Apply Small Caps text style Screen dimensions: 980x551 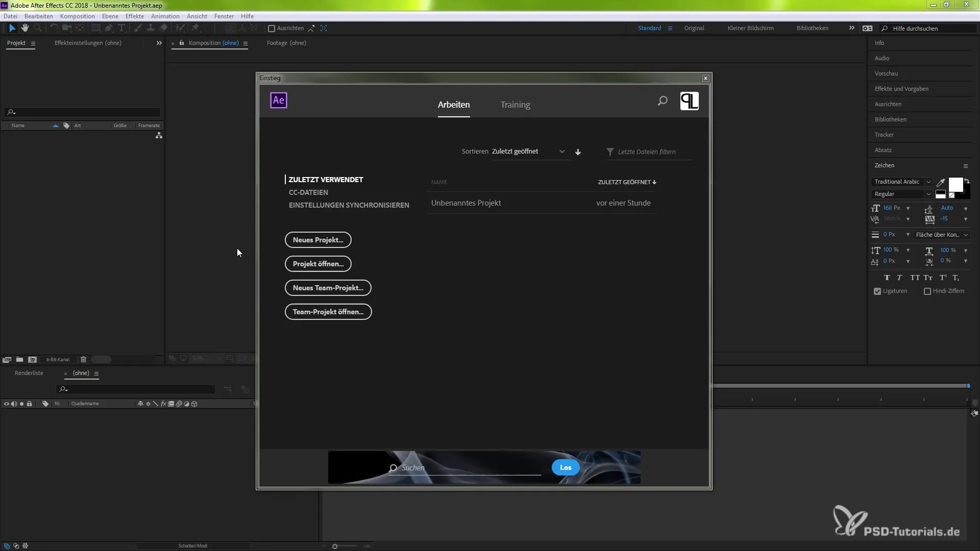(928, 278)
